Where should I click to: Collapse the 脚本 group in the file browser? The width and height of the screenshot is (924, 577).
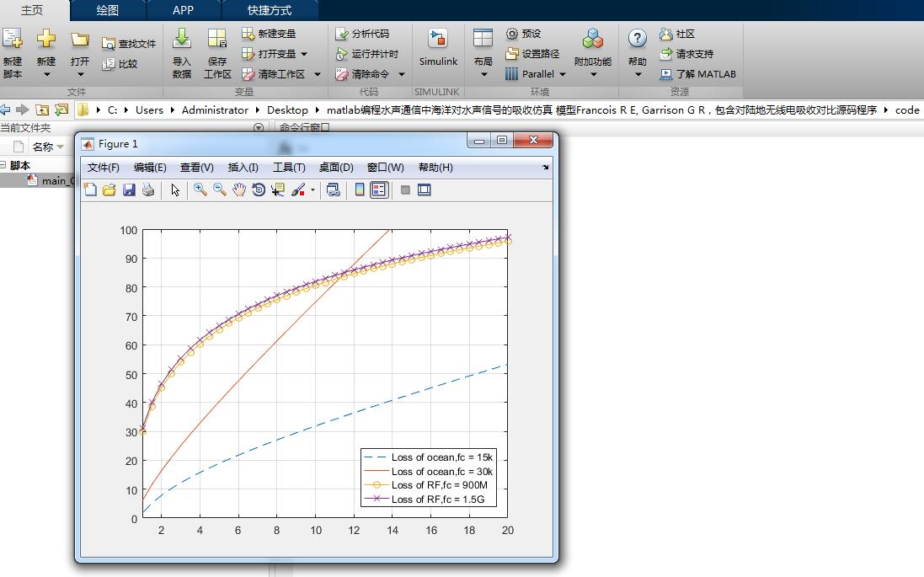pos(3,165)
